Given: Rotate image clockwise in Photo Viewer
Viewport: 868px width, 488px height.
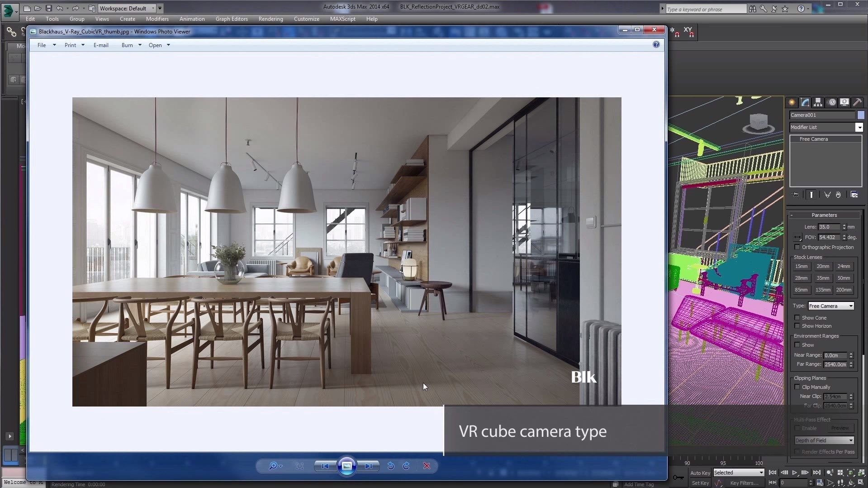Looking at the screenshot, I should 406,466.
